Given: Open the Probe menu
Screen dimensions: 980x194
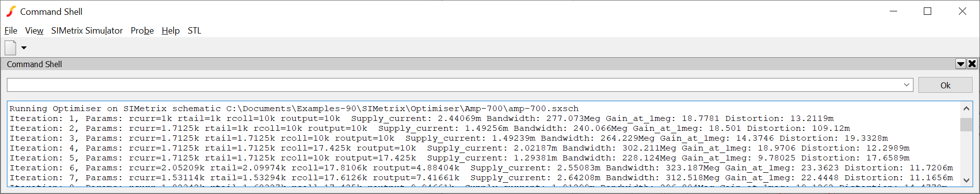Looking at the screenshot, I should coord(142,31).
